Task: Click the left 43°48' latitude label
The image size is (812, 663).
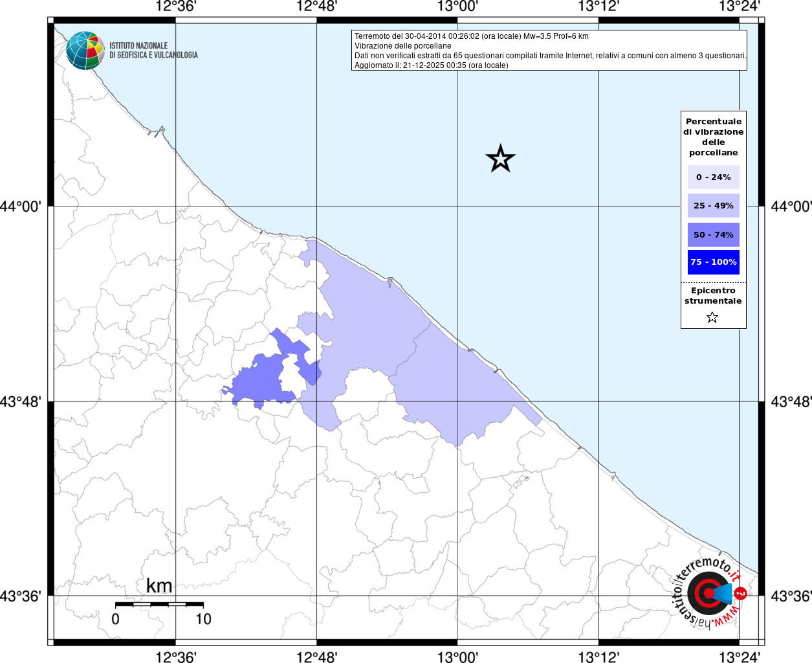Action: (21, 401)
